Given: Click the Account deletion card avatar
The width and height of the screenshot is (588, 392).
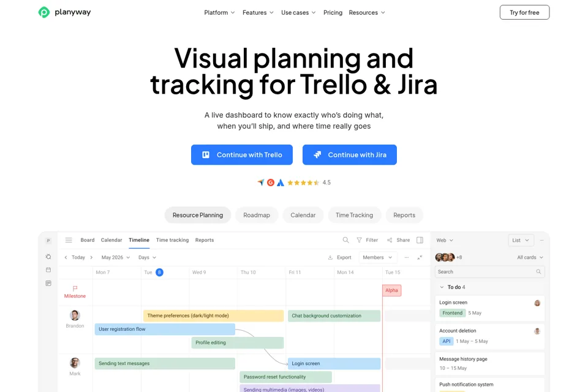Looking at the screenshot, I should [x=537, y=331].
